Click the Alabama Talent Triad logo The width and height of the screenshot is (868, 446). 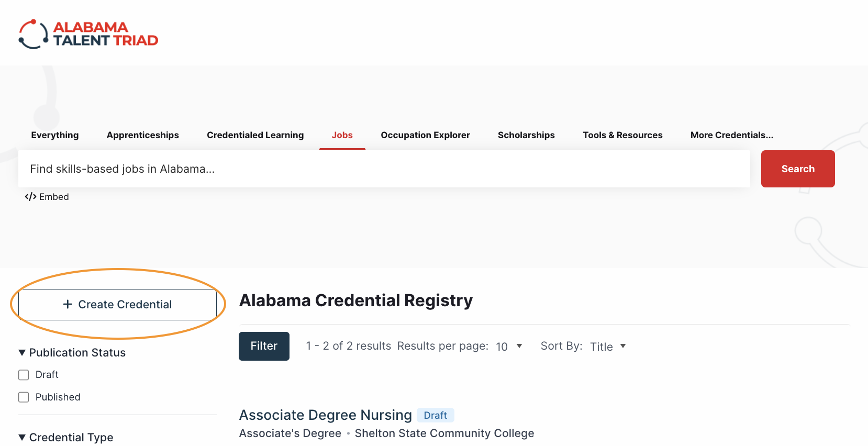pos(88,34)
